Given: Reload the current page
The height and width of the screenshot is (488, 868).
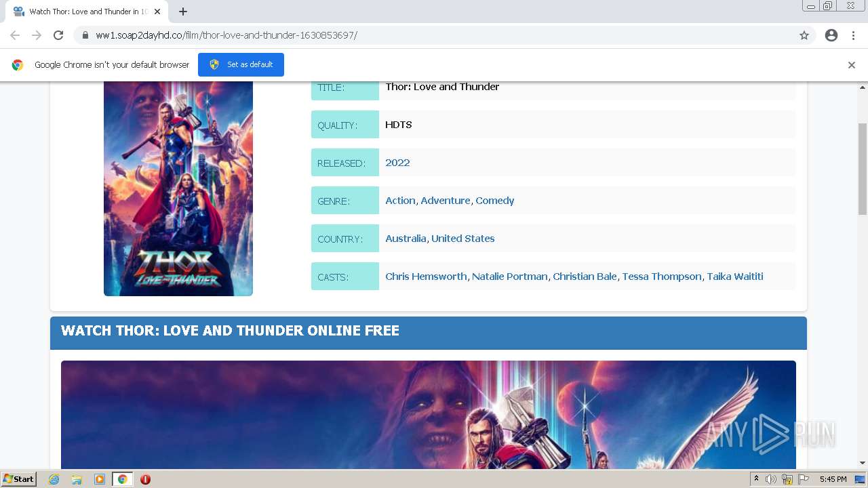Looking at the screenshot, I should click(58, 35).
